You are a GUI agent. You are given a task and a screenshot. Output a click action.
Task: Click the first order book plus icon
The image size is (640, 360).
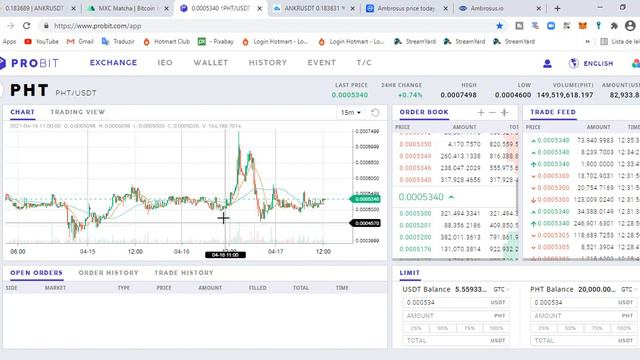click(x=481, y=113)
